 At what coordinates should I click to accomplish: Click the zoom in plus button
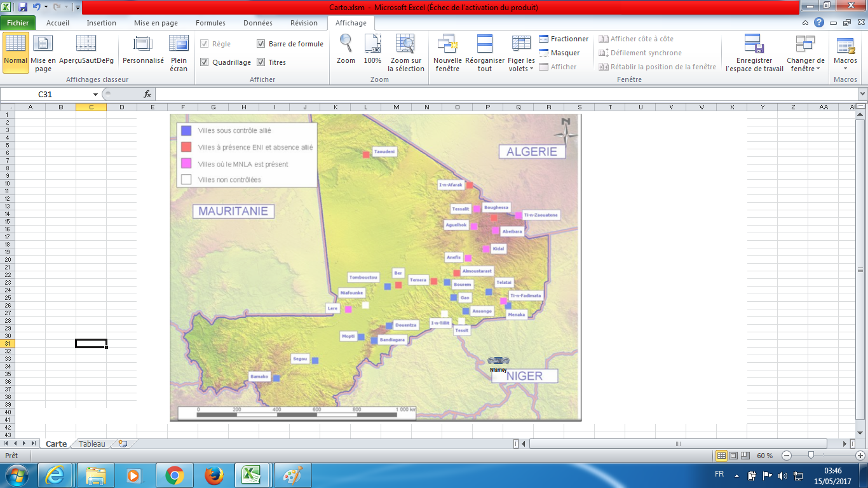click(860, 456)
